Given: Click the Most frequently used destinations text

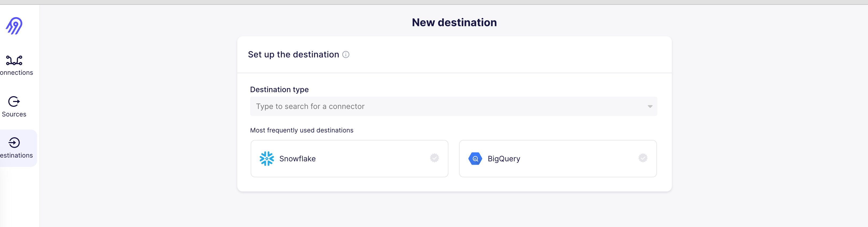Looking at the screenshot, I should (x=301, y=130).
